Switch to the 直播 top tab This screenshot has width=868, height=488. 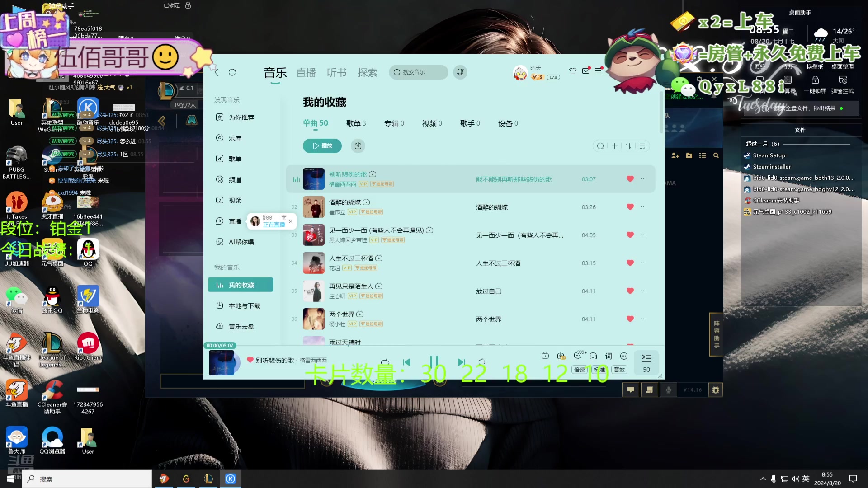(306, 73)
